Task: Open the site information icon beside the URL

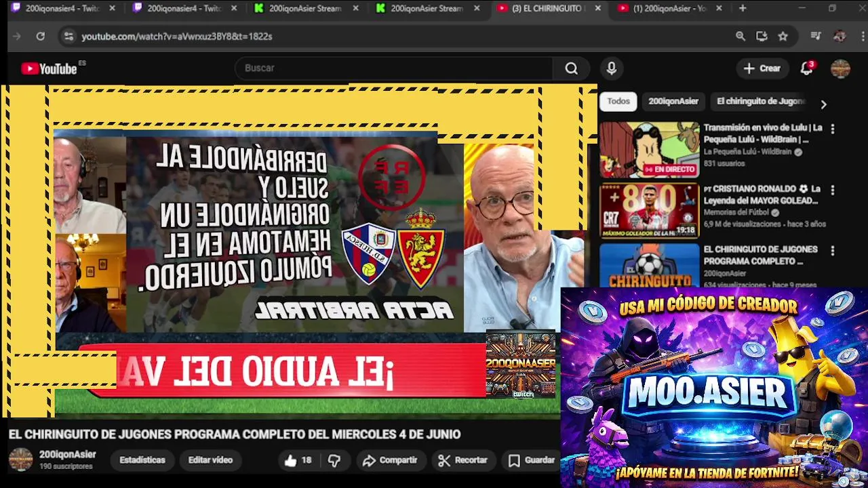Action: 68,37
